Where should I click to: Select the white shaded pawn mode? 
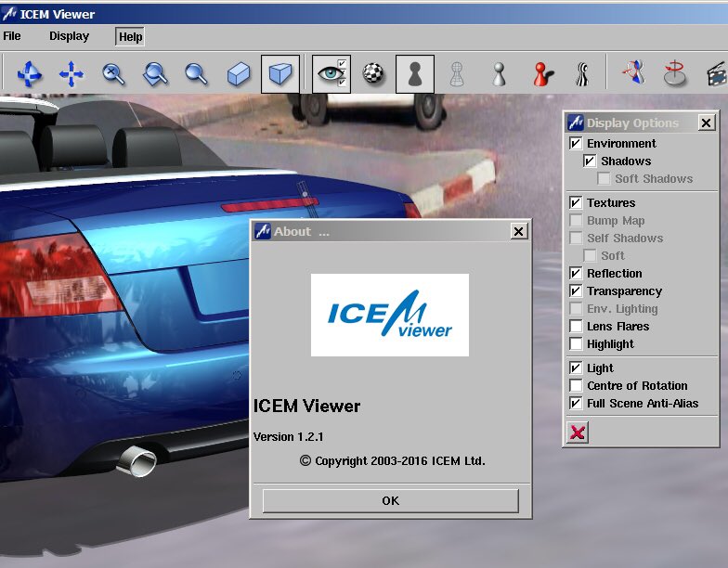(499, 74)
